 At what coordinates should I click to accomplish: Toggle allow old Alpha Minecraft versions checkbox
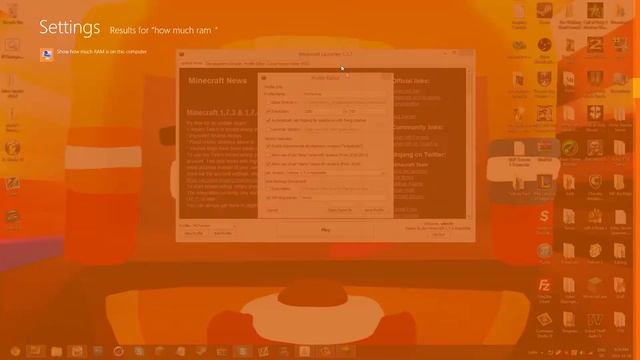click(268, 164)
